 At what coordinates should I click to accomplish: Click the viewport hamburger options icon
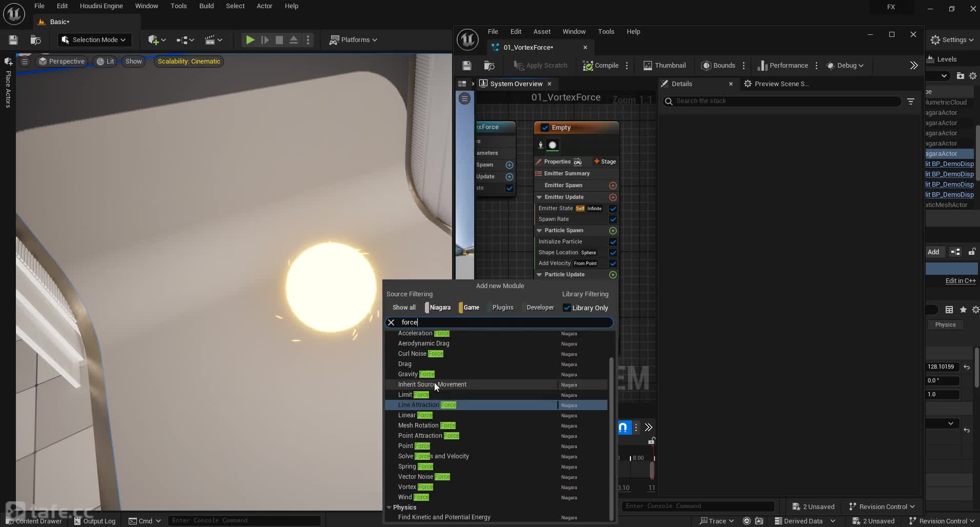coord(25,62)
